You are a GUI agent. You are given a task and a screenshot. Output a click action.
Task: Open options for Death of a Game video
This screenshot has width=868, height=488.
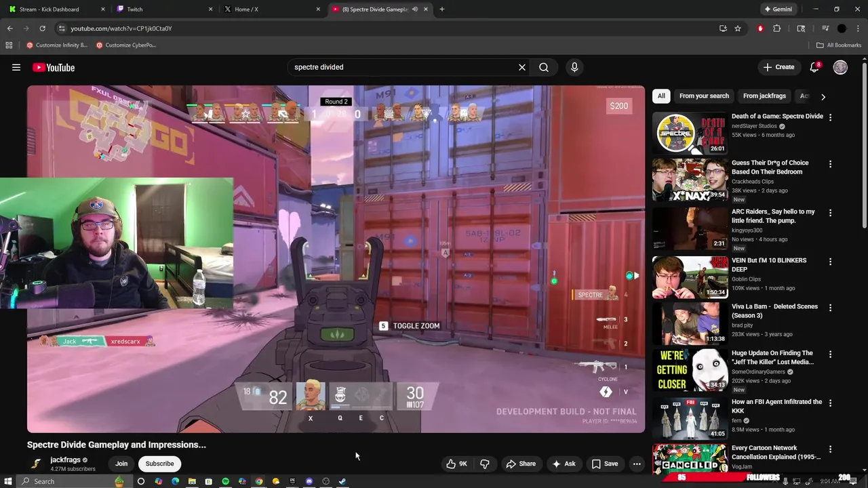(830, 117)
